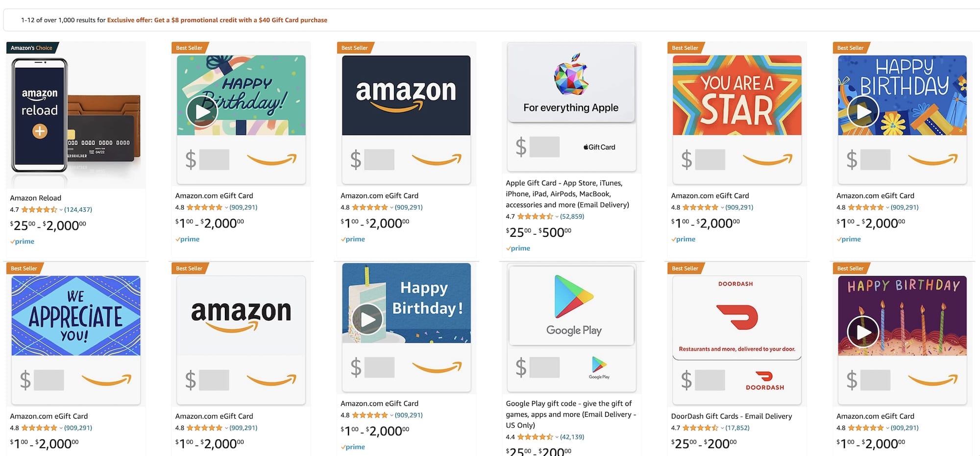Viewport: 980px width, 456px height.
Task: Expand the rating dropdown beside Amazon Reload stars
Action: click(x=60, y=209)
